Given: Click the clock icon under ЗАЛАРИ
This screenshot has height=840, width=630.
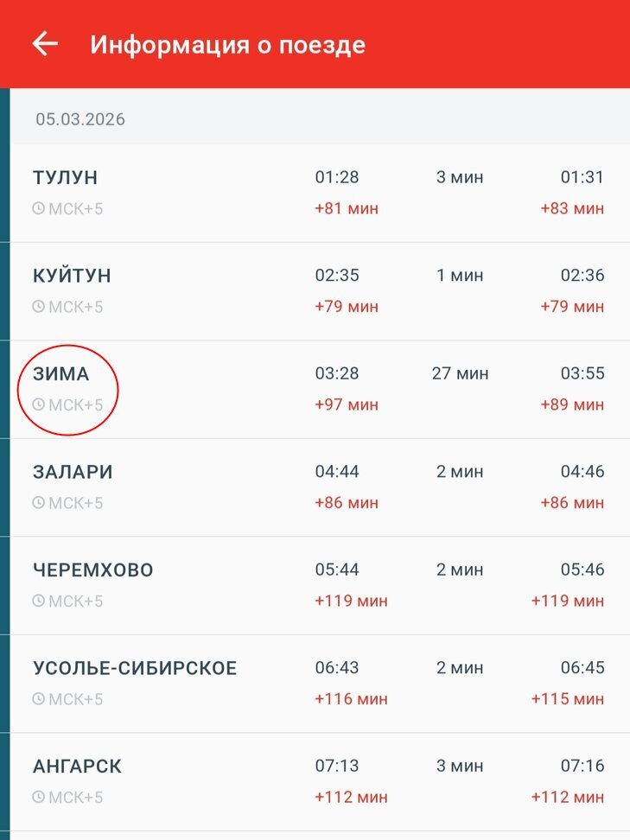Looking at the screenshot, I should click(x=38, y=502).
